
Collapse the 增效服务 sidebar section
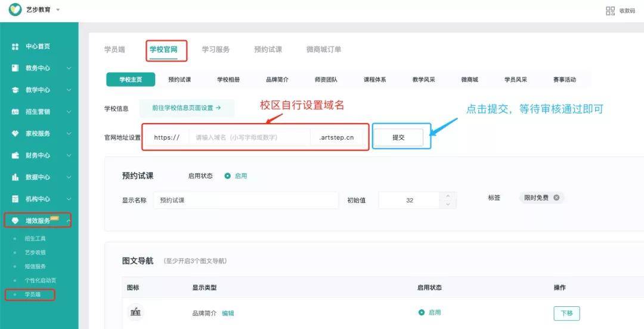pyautogui.click(x=69, y=221)
